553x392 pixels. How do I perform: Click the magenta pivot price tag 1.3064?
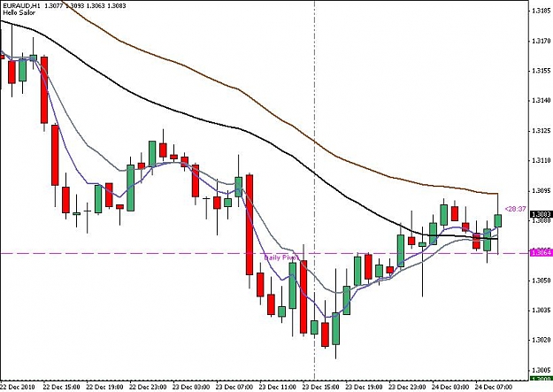coord(541,252)
